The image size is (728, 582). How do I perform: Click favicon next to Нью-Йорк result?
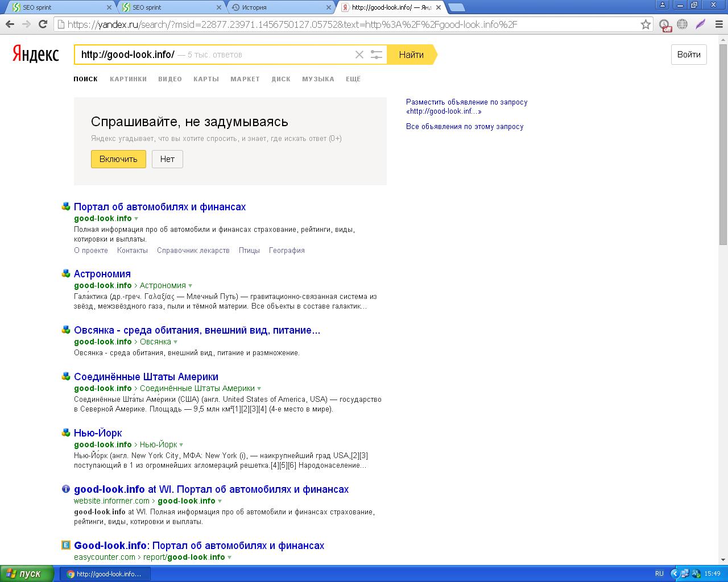tap(66, 433)
